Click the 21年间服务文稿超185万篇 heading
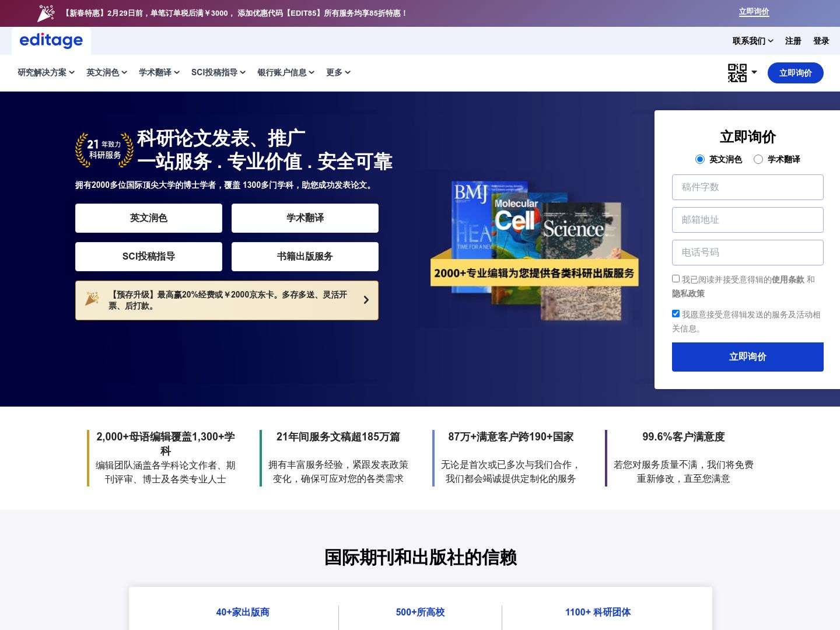840x630 pixels. [338, 436]
